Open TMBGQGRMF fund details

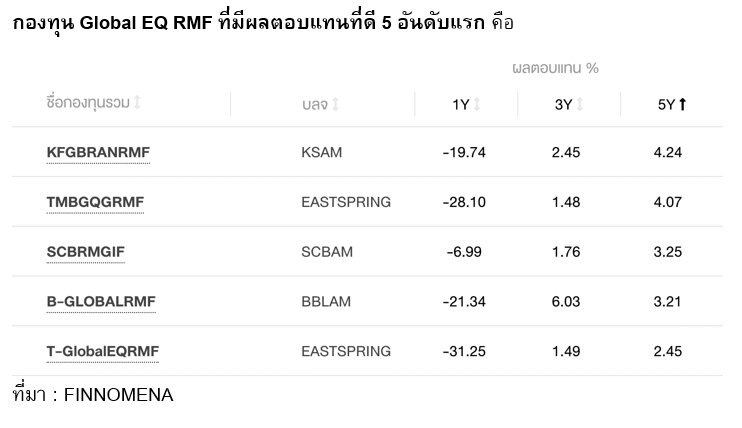[95, 202]
